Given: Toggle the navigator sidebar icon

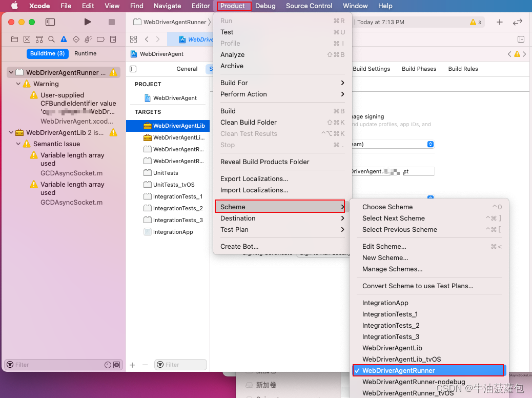Looking at the screenshot, I should 50,22.
